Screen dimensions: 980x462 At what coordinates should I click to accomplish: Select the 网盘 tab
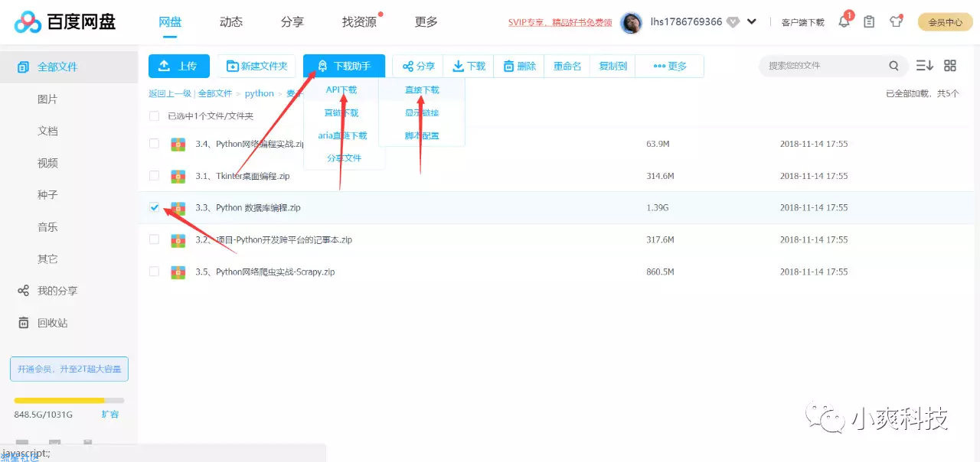pos(170,22)
